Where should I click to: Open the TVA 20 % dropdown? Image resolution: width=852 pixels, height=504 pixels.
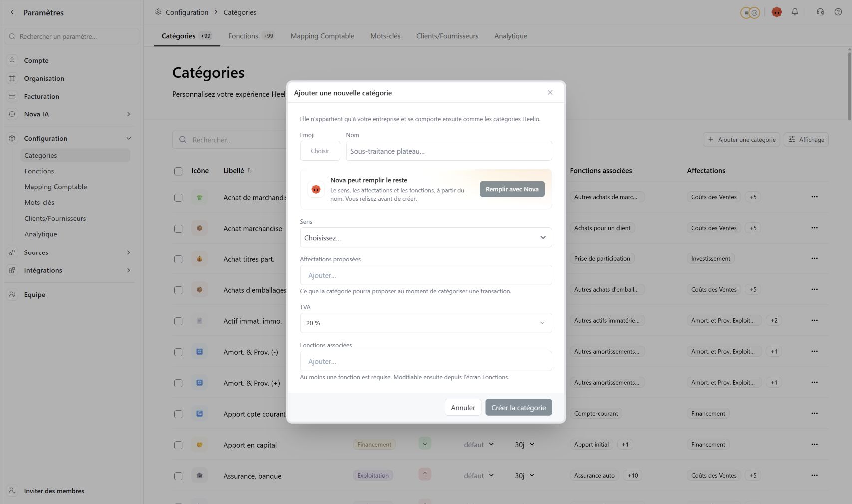[x=426, y=323]
